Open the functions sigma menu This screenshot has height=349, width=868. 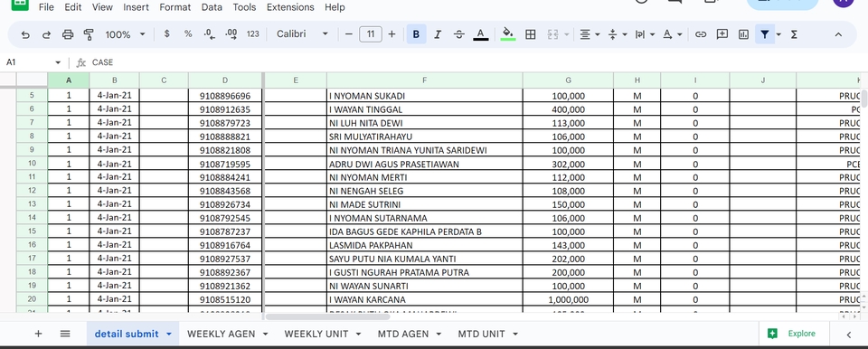click(795, 34)
